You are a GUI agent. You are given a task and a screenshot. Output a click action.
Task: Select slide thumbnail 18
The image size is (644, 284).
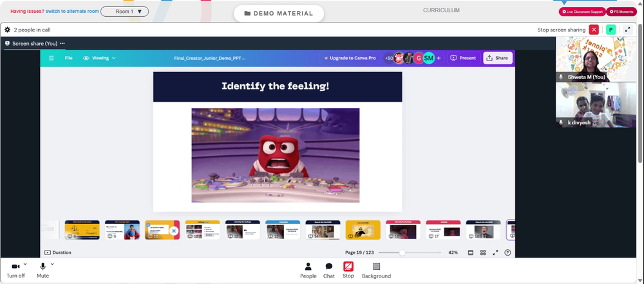click(484, 230)
